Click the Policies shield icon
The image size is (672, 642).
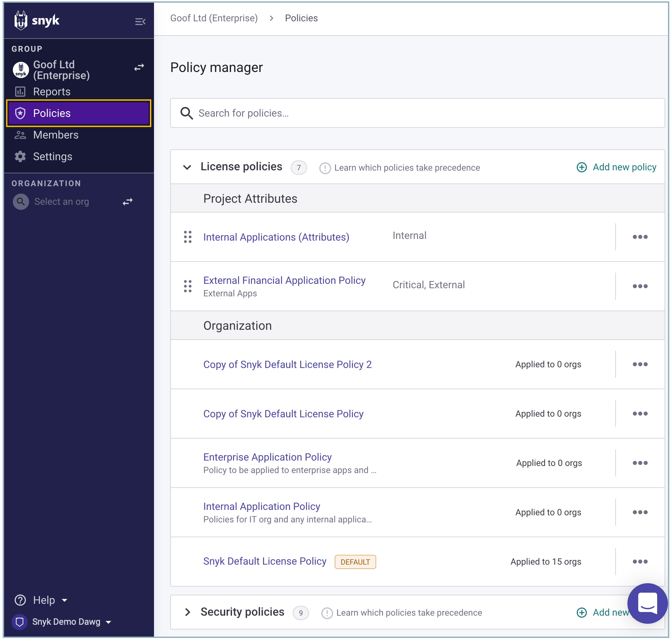point(20,113)
